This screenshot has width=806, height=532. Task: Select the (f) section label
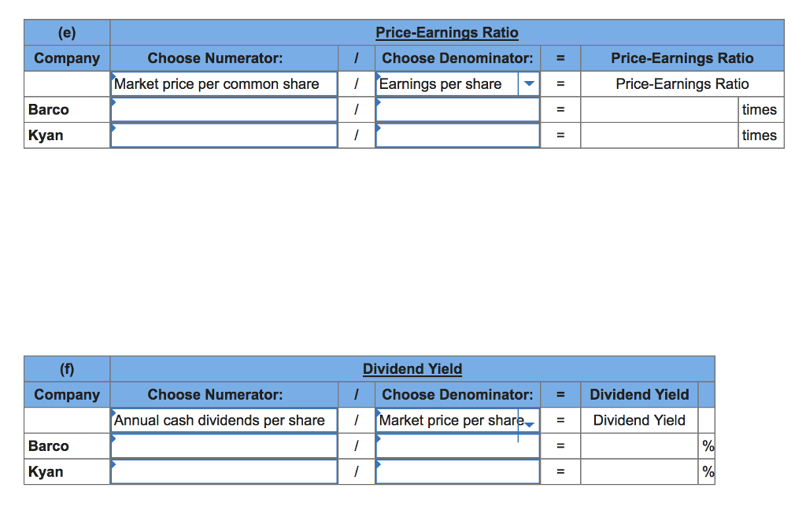click(x=67, y=369)
